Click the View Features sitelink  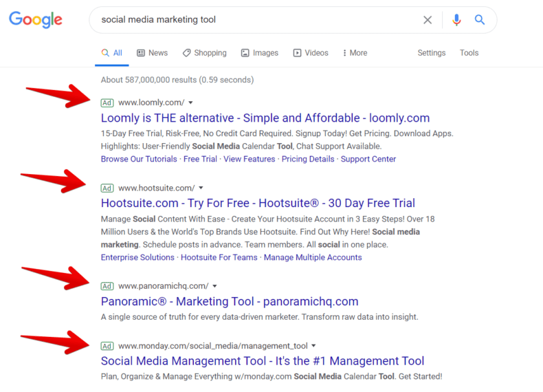click(250, 159)
